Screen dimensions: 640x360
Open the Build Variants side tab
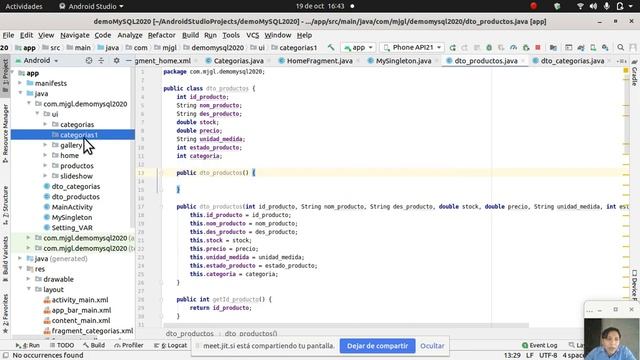[5, 258]
